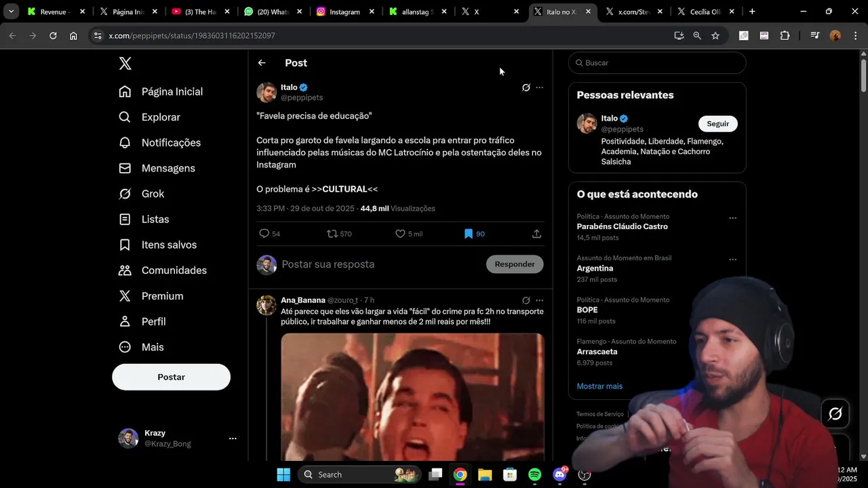Follow Italo with the Seguir button

pyautogui.click(x=718, y=124)
